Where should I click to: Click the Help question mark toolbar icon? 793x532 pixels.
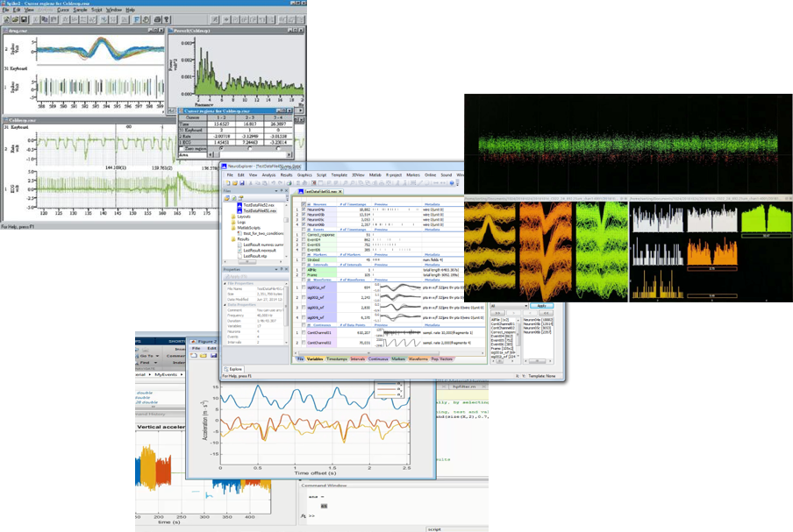(167, 19)
